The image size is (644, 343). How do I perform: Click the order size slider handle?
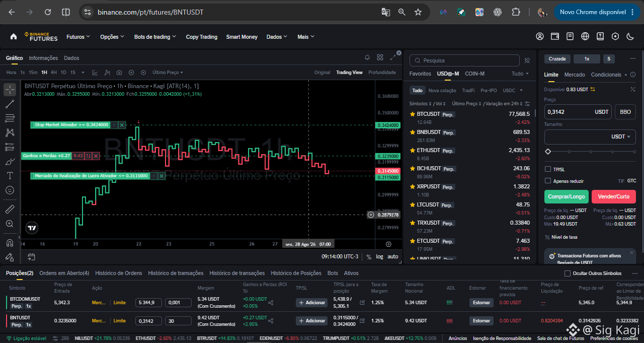coord(548,151)
